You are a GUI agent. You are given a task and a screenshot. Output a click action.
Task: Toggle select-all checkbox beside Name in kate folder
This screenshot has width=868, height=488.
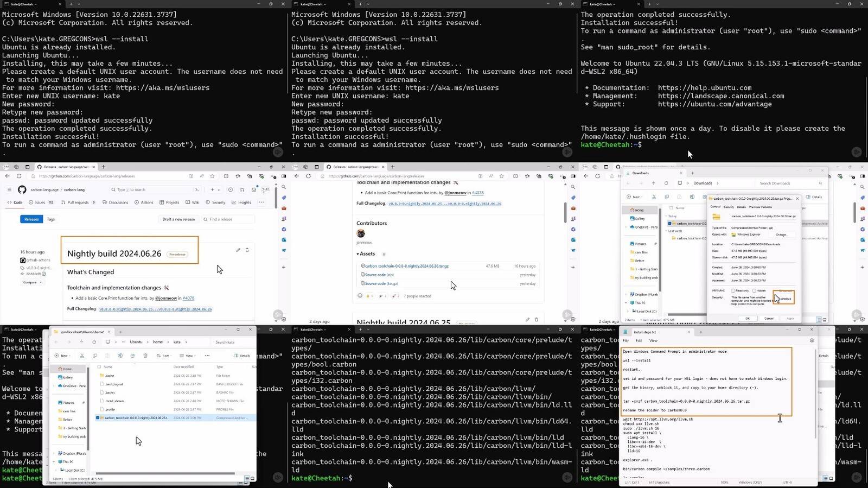99,367
